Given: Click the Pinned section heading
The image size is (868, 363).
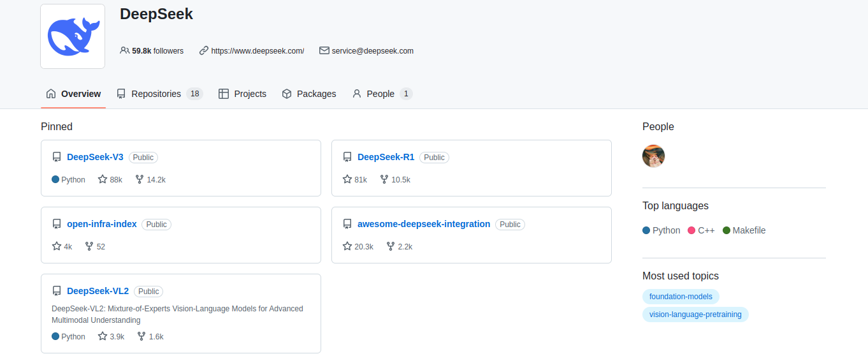Looking at the screenshot, I should point(57,127).
